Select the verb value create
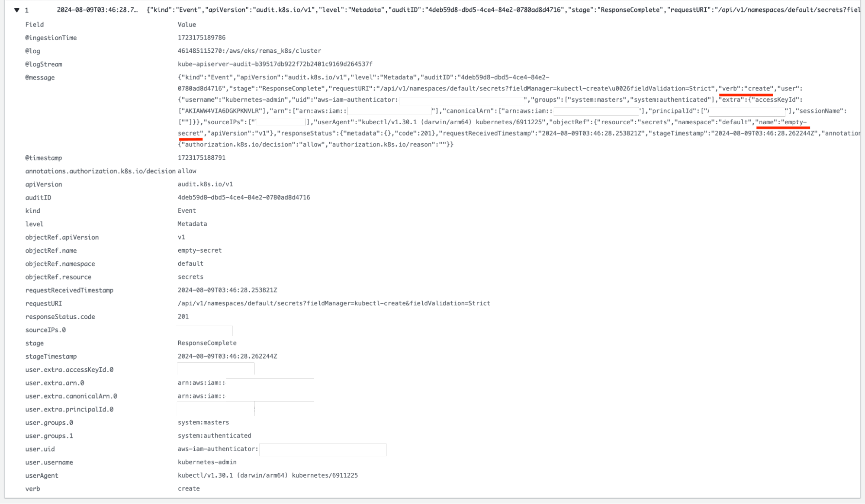This screenshot has height=504, width=865. [189, 489]
